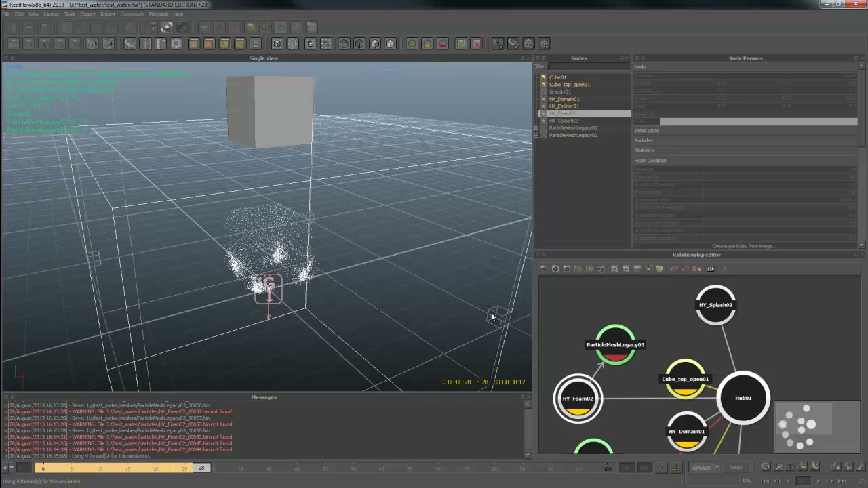Expand the Particles section
The width and height of the screenshot is (868, 488).
(x=744, y=140)
